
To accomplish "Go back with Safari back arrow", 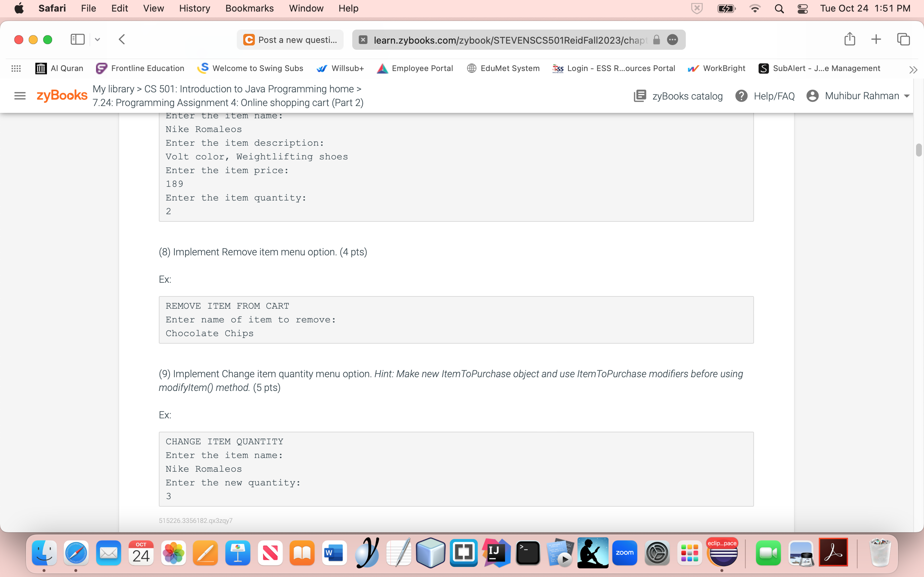I will [122, 39].
